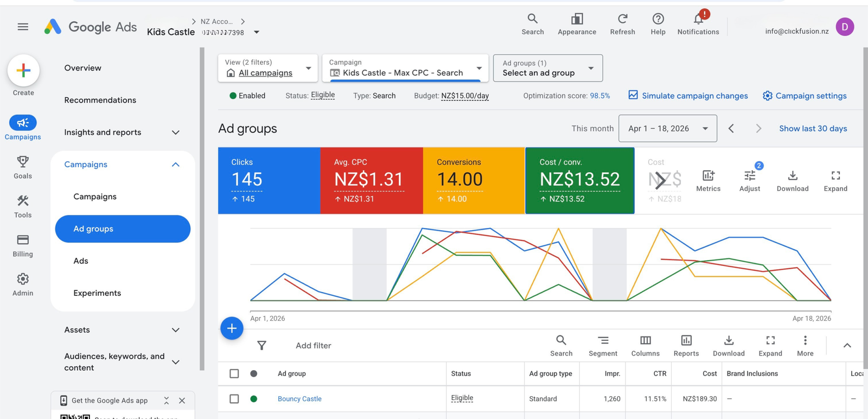Expand Insights and reports section
This screenshot has height=419, width=868.
[175, 132]
